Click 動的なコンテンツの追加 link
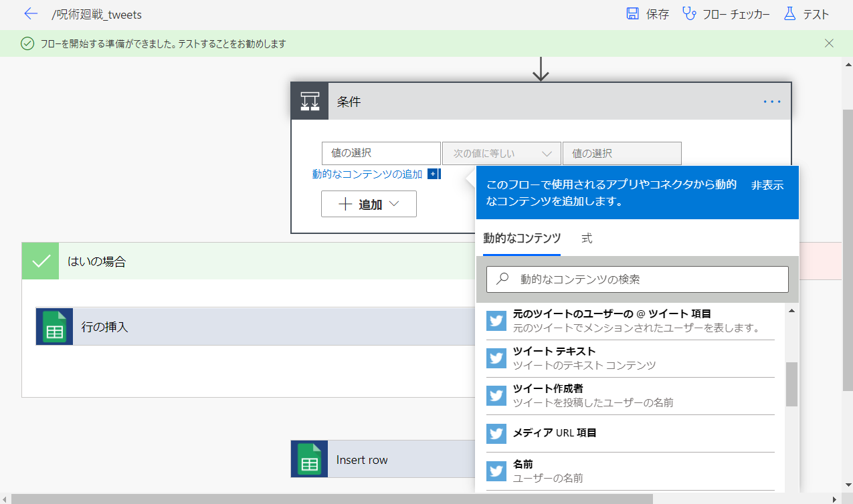Viewport: 853px width, 504px height. click(367, 174)
